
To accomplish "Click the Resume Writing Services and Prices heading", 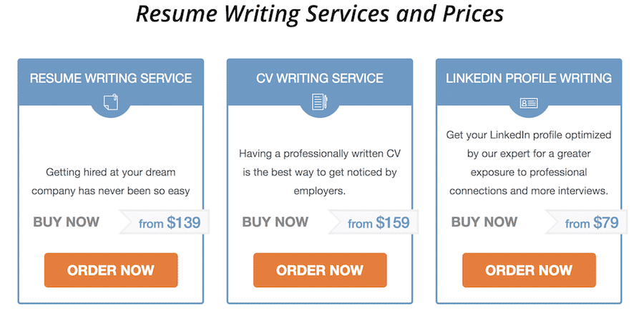I will pos(320,14).
